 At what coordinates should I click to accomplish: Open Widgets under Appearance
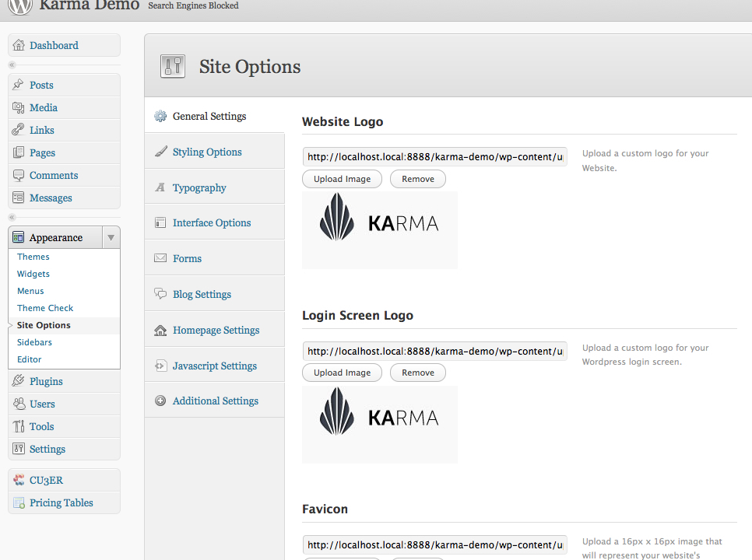tap(33, 274)
